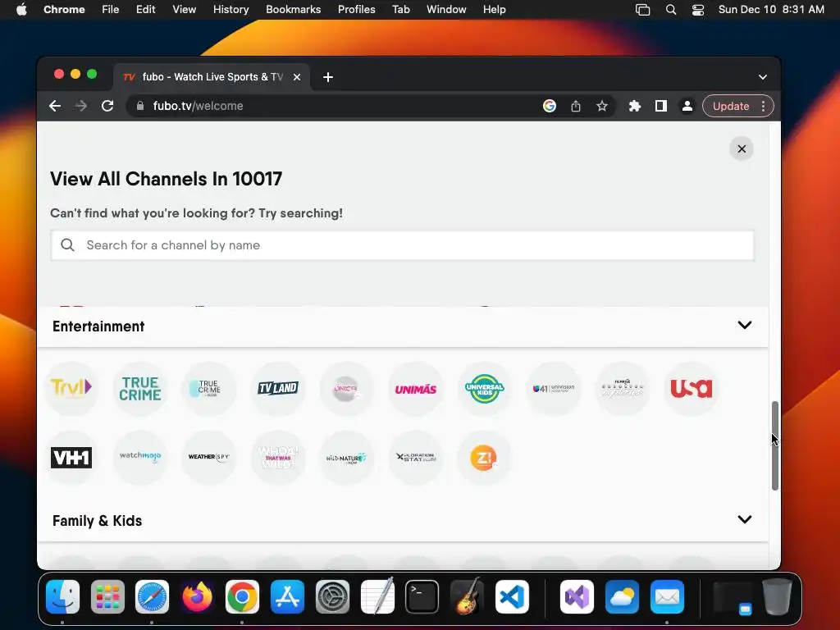Image resolution: width=840 pixels, height=630 pixels.
Task: Toggle Chrome side panel
Action: (661, 106)
